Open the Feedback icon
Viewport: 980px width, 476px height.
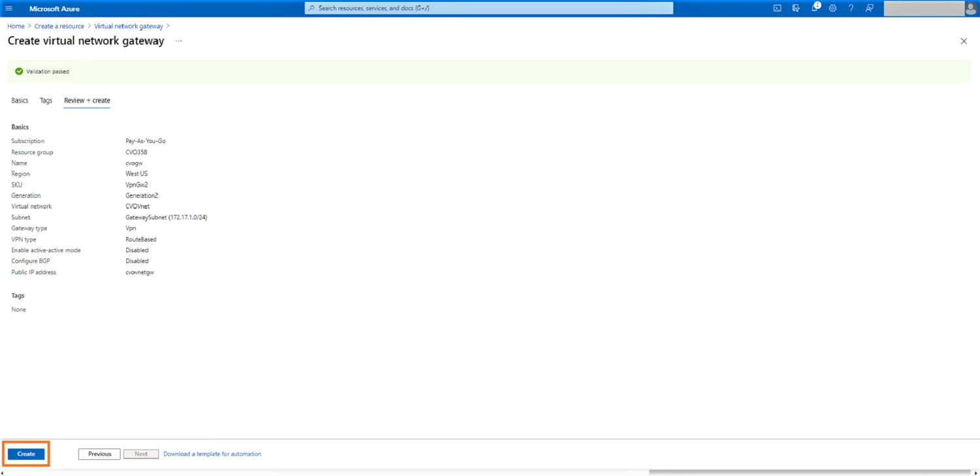click(870, 8)
